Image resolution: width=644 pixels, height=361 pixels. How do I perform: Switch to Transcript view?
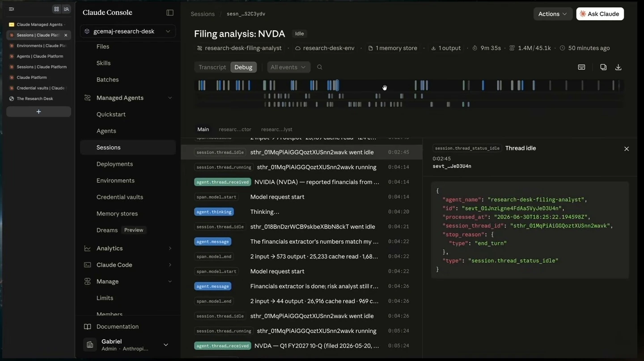[x=212, y=67]
